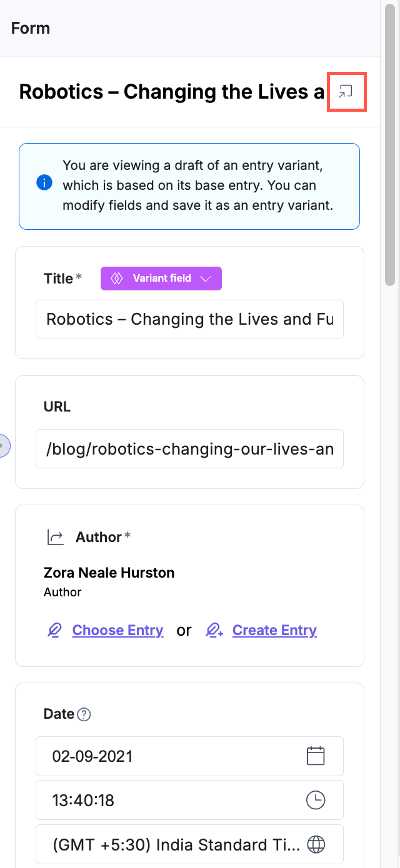Click the Create Entry link
The height and width of the screenshot is (868, 400).
click(274, 631)
